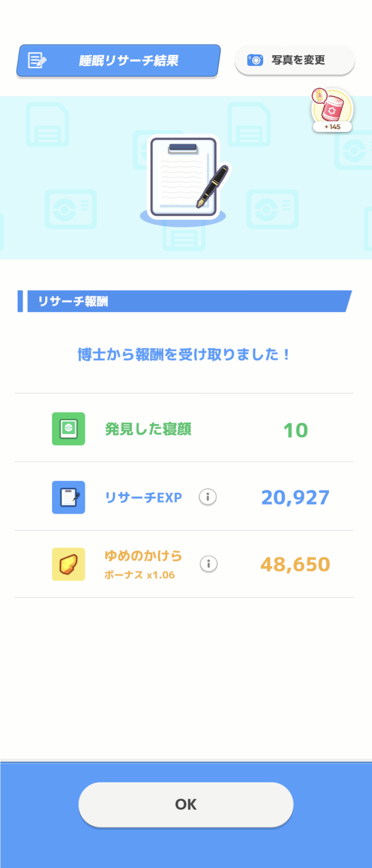The image size is (372, 868).
Task: Click the リサーチ報酬 section header
Action: [184, 301]
